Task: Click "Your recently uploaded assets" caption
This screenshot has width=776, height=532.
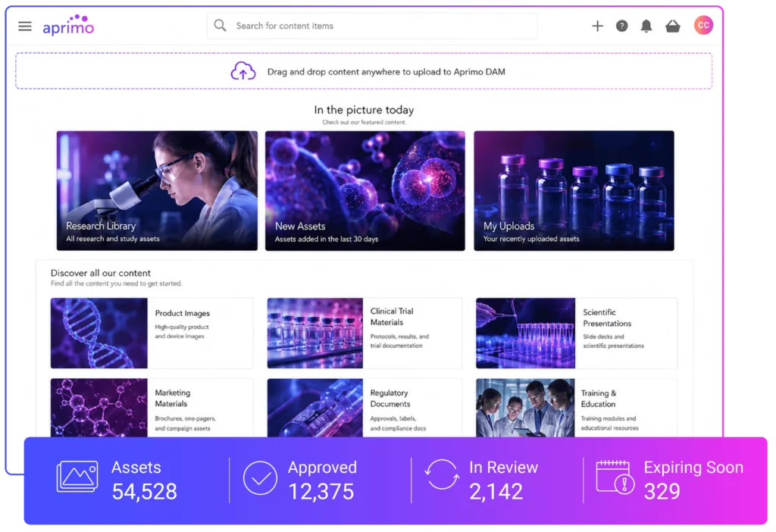Action: coord(531,239)
